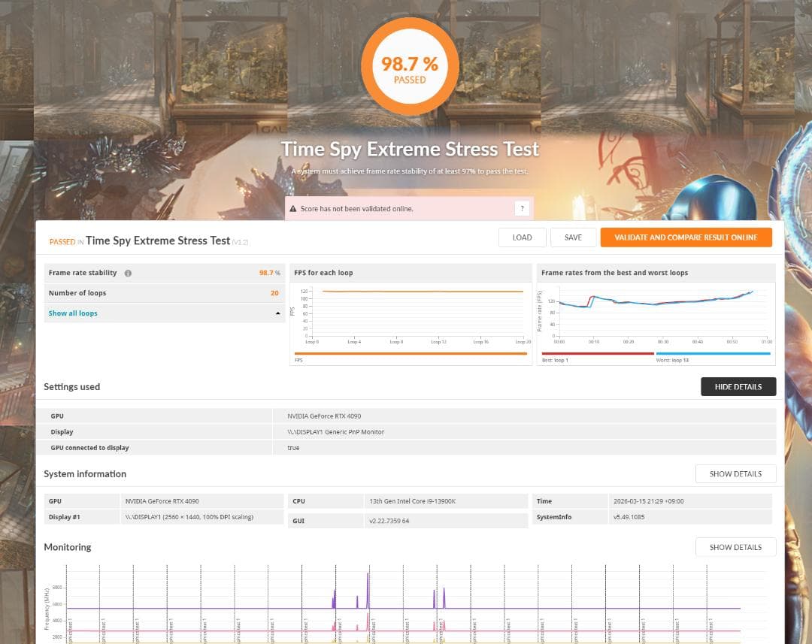Collapse the Show all loops arrow

coord(278,313)
